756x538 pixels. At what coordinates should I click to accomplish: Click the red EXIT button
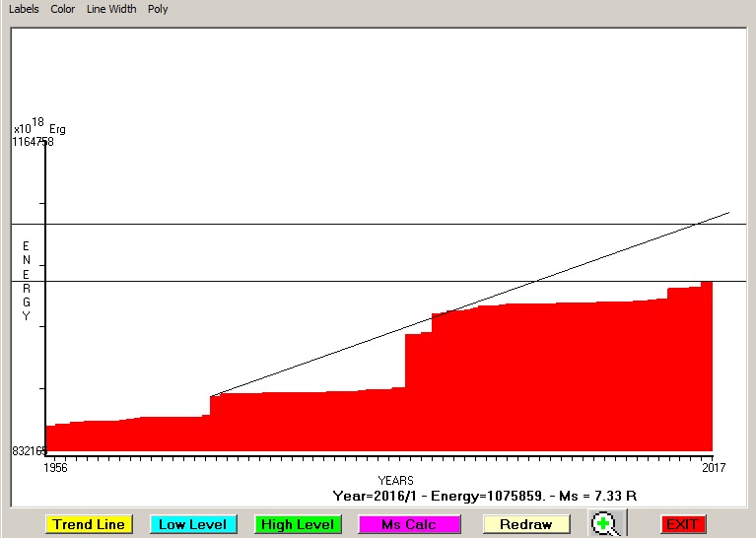coord(683,524)
